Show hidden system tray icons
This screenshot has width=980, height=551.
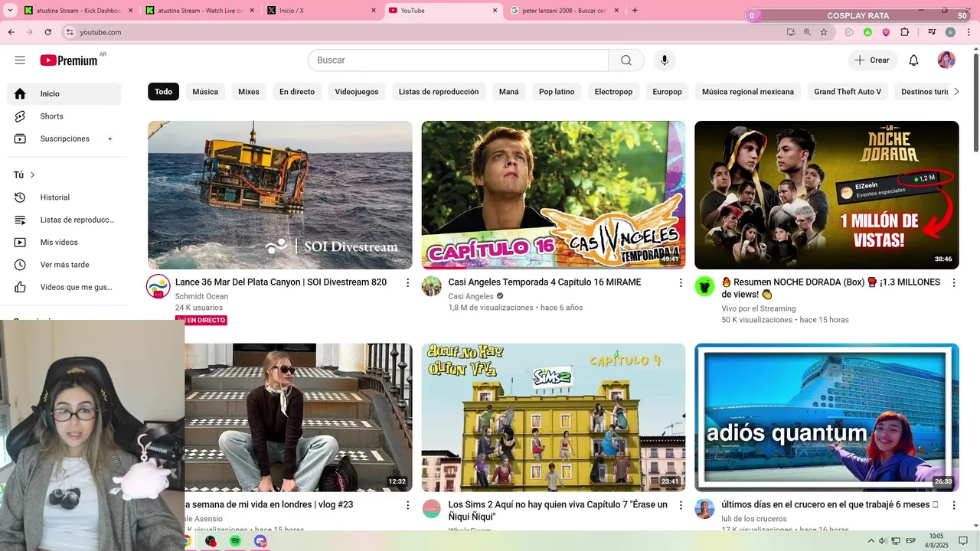point(872,541)
